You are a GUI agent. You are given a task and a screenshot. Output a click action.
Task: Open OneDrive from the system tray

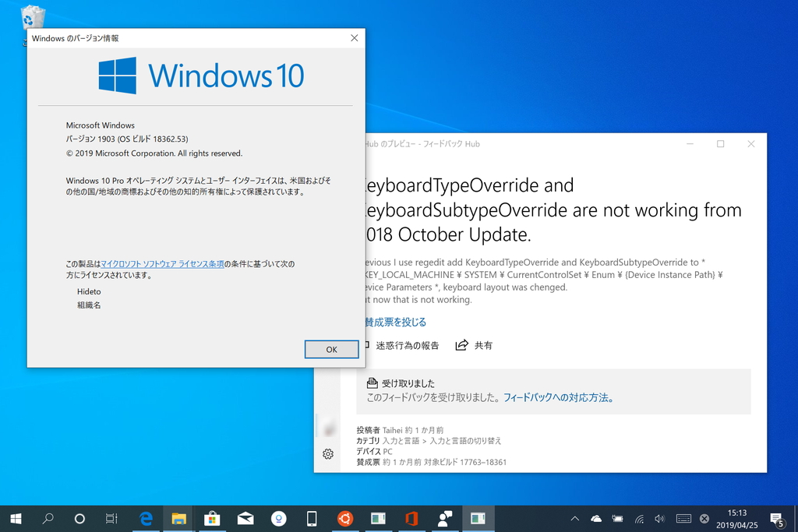[595, 518]
